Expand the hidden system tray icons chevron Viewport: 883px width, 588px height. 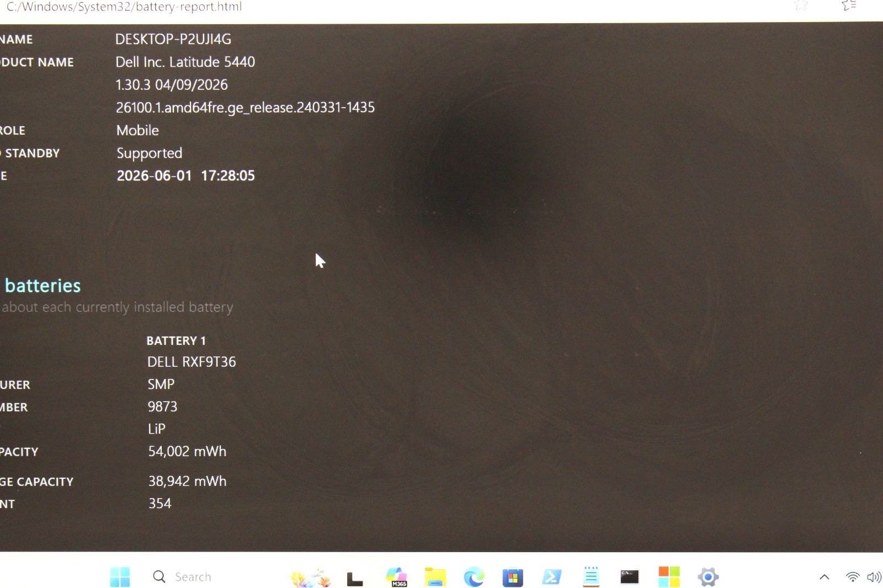coord(825,577)
